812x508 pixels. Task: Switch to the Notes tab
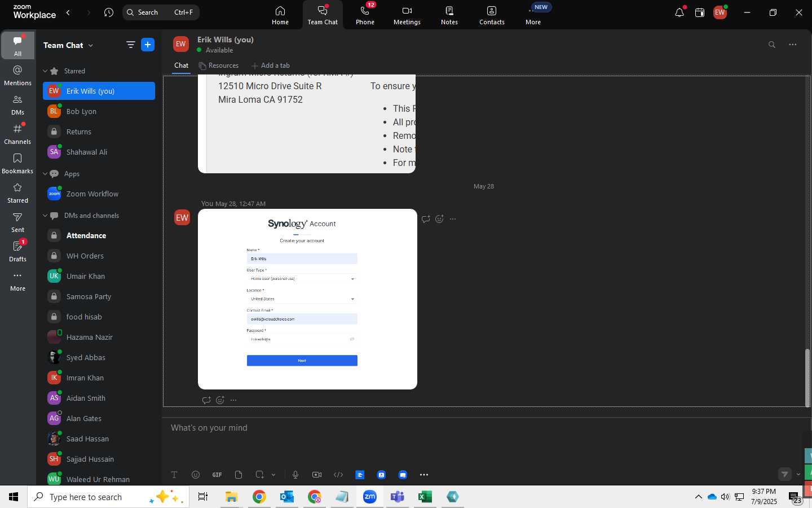click(x=449, y=15)
